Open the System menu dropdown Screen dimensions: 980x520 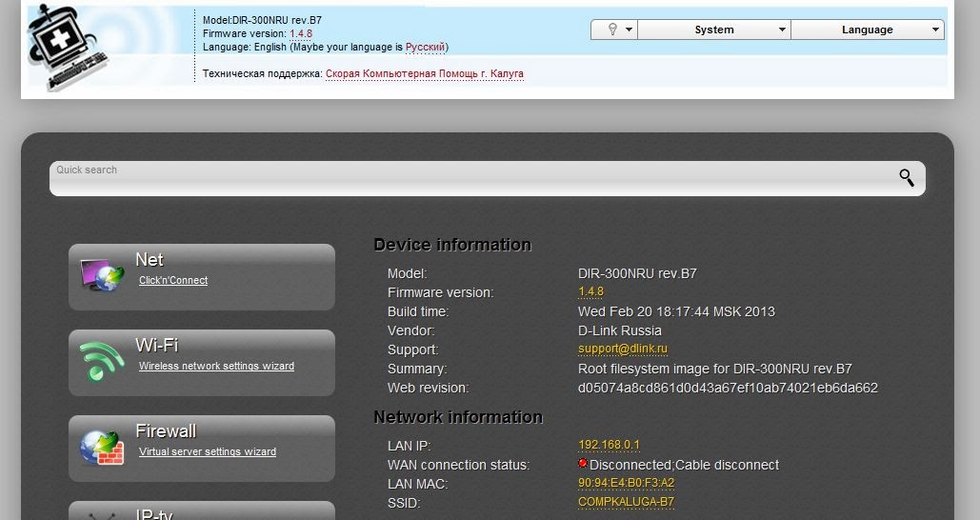coord(713,30)
